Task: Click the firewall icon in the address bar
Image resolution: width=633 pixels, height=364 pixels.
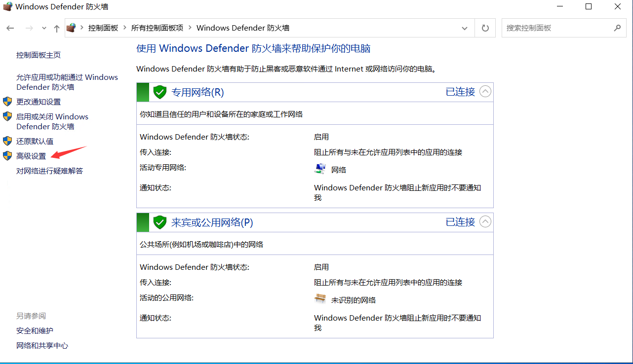Action: 71,28
